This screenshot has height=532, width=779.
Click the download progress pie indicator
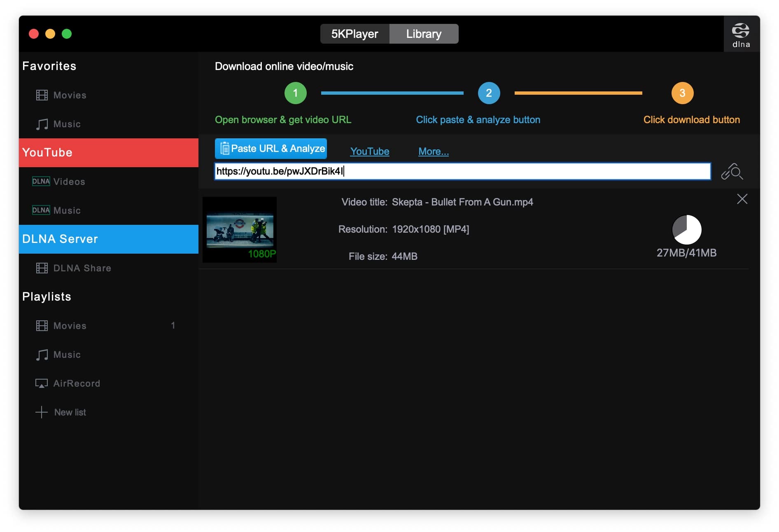click(687, 230)
